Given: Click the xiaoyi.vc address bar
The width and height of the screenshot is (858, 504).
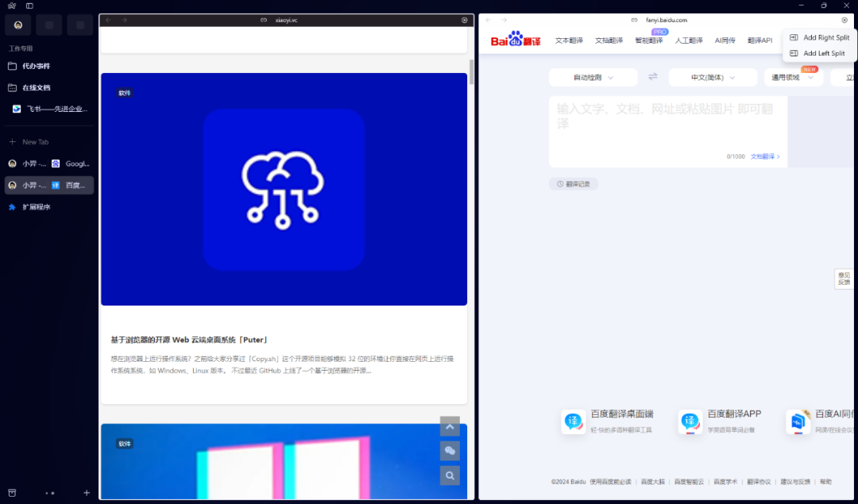Looking at the screenshot, I should 286,20.
